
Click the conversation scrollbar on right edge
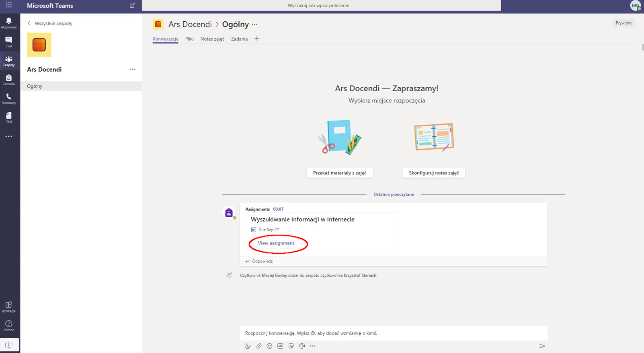[642, 47]
